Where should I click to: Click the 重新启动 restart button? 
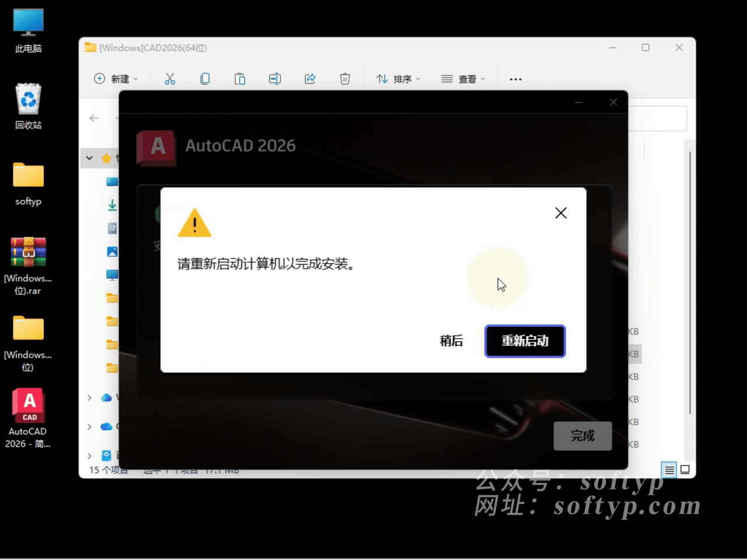pos(525,341)
